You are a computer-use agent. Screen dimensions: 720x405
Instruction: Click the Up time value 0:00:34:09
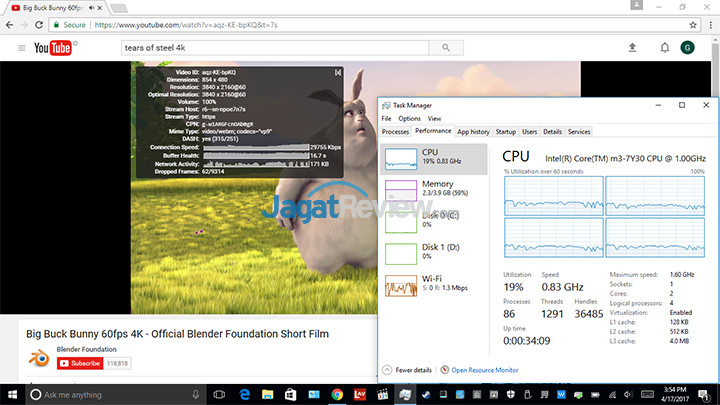526,341
